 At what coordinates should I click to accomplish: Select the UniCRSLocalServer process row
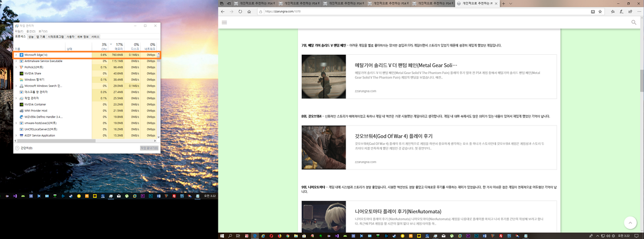tap(86, 129)
